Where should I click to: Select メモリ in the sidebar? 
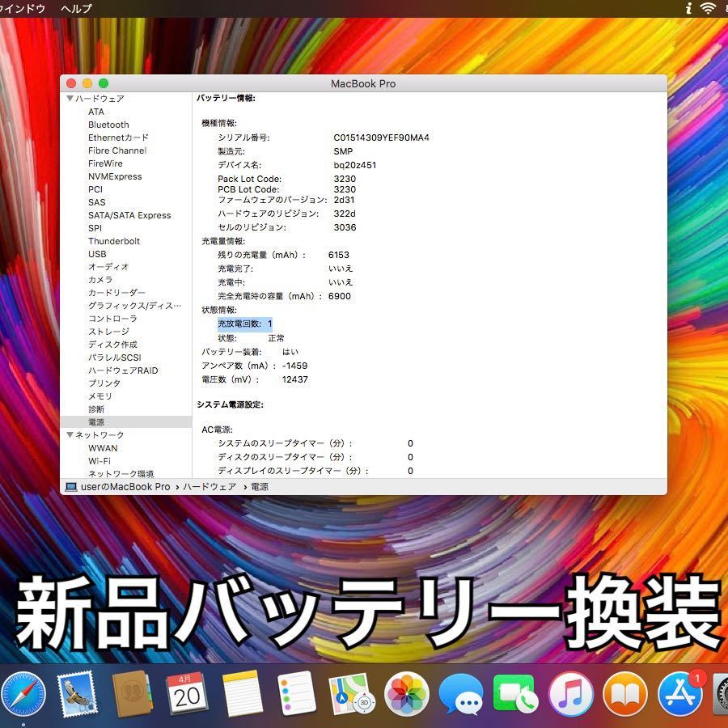pos(100,396)
